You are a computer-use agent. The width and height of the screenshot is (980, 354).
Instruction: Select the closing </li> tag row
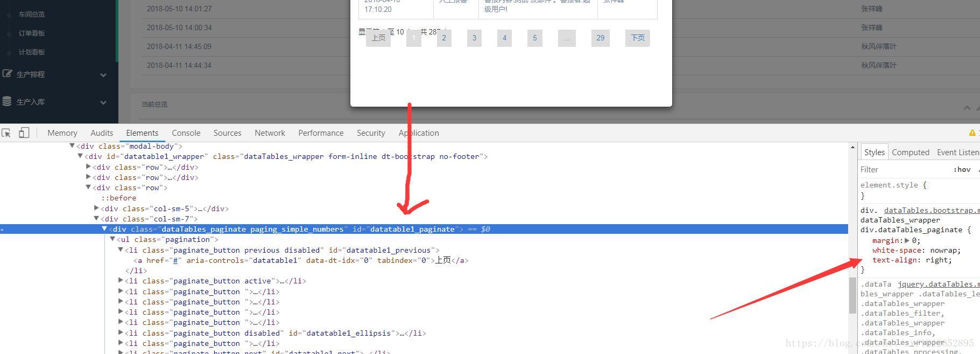[136, 270]
